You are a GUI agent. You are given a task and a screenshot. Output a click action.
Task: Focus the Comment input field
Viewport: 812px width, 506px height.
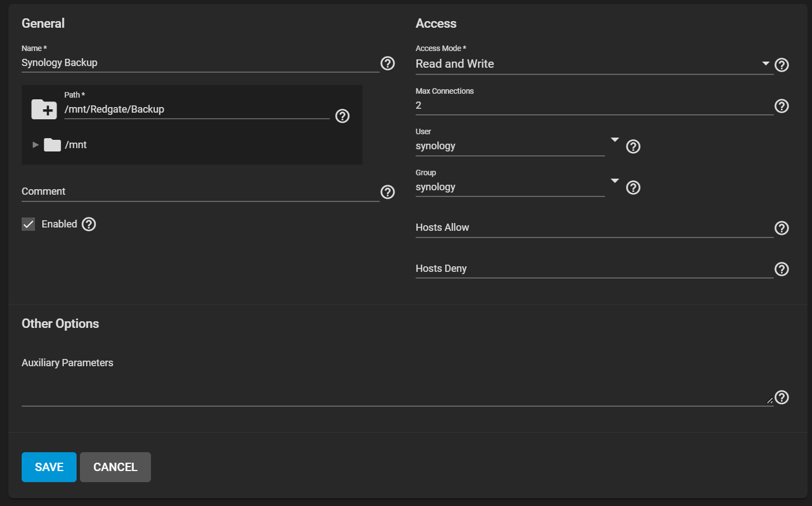point(200,191)
